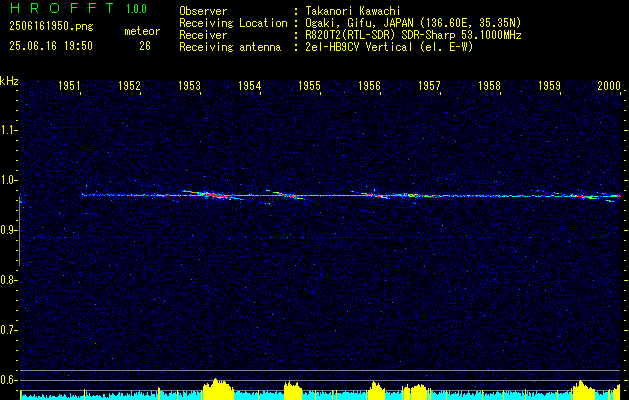Click the yellow signal-level peak below 1959
Image resolution: width=629 pixels, height=400 pixels.
click(582, 389)
